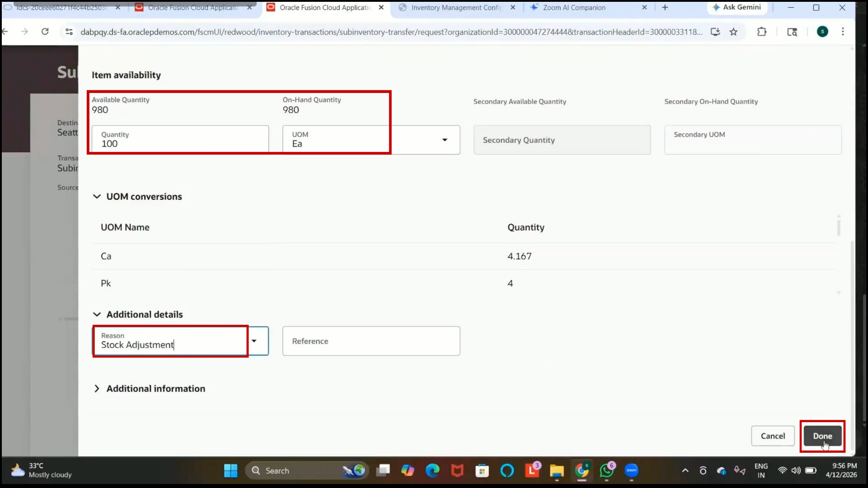Click the Secondary UOM field
868x488 pixels.
click(753, 140)
